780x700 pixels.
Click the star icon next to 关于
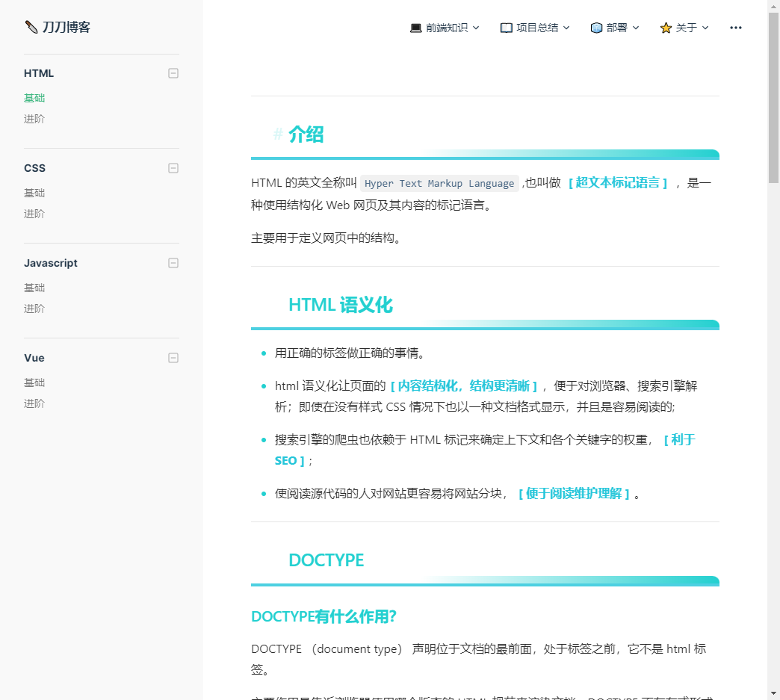tap(666, 28)
